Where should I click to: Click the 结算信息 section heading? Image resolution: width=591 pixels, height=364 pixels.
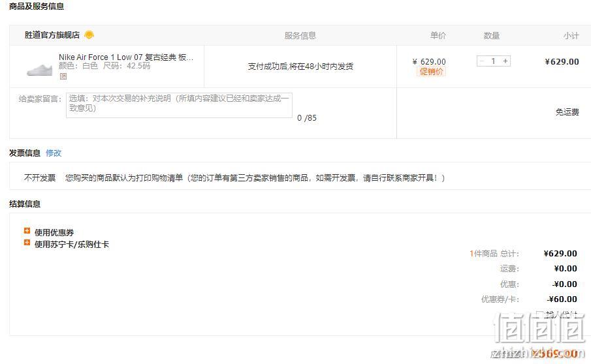coord(25,204)
